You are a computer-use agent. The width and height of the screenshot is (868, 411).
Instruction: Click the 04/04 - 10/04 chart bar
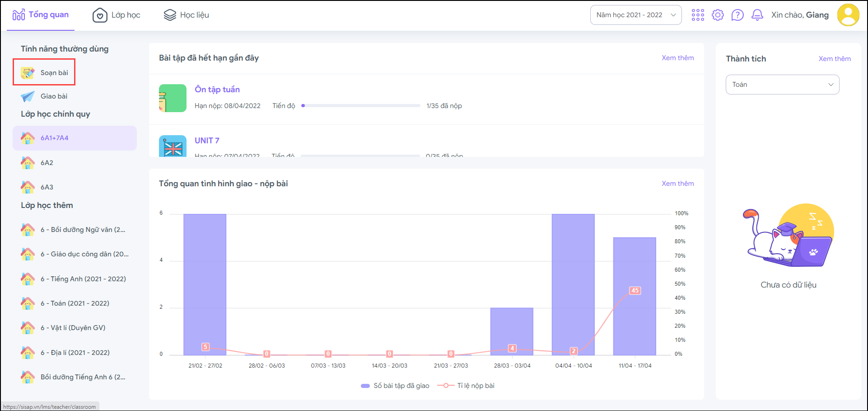pos(573,284)
